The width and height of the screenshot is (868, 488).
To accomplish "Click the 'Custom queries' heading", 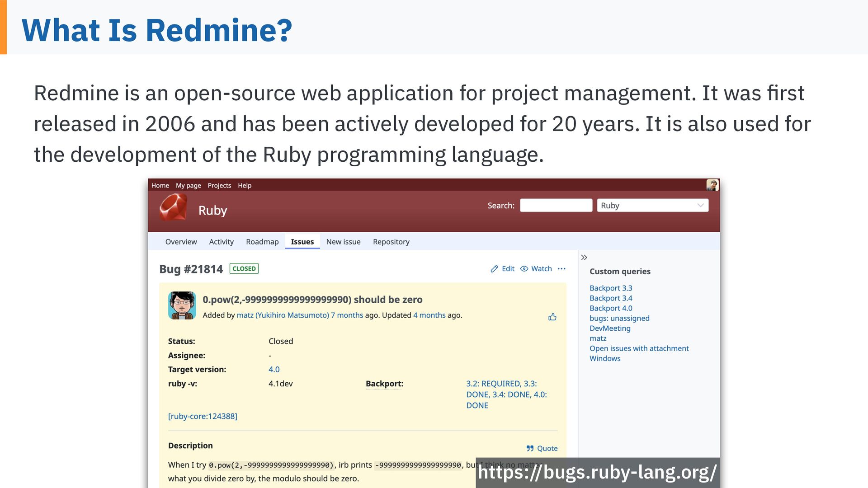I will click(x=620, y=271).
